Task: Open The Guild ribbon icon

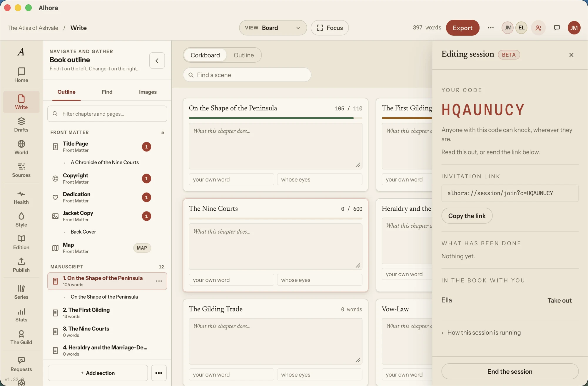Action: (21, 337)
